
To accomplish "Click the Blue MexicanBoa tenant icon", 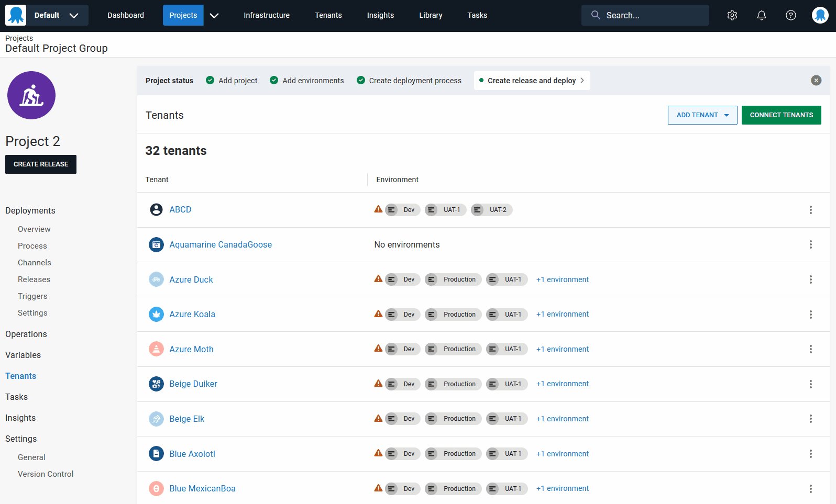I will 156,488.
